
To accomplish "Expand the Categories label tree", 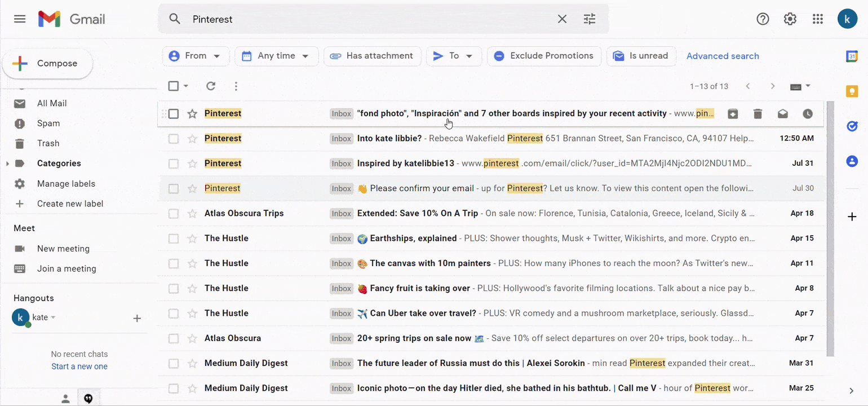I will (7, 164).
